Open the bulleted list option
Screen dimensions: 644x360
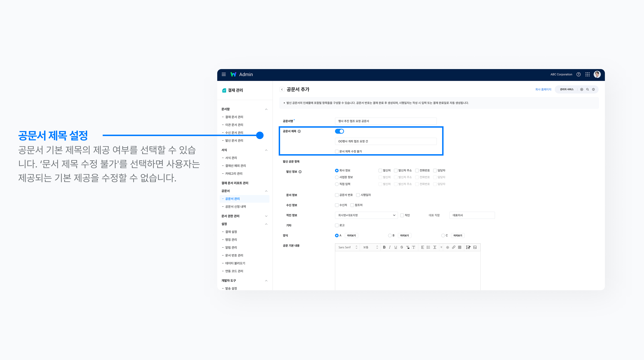[x=428, y=247]
